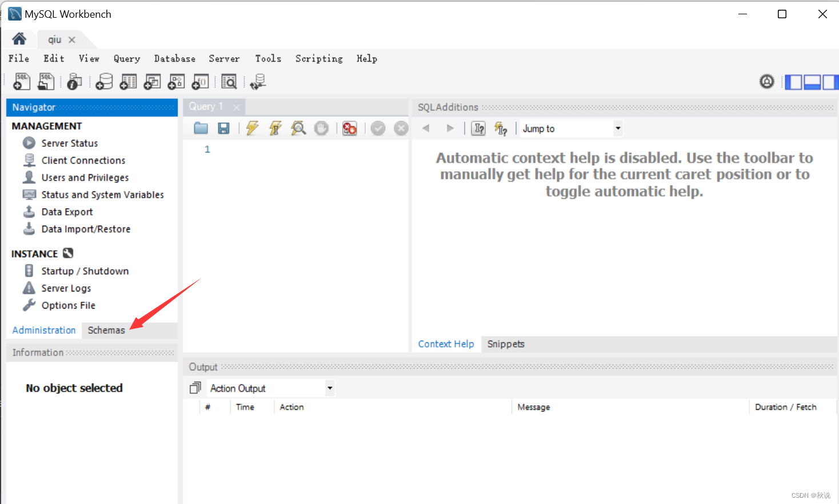Image resolution: width=839 pixels, height=504 pixels.
Task: Close the qiu connection tab
Action: tap(72, 39)
